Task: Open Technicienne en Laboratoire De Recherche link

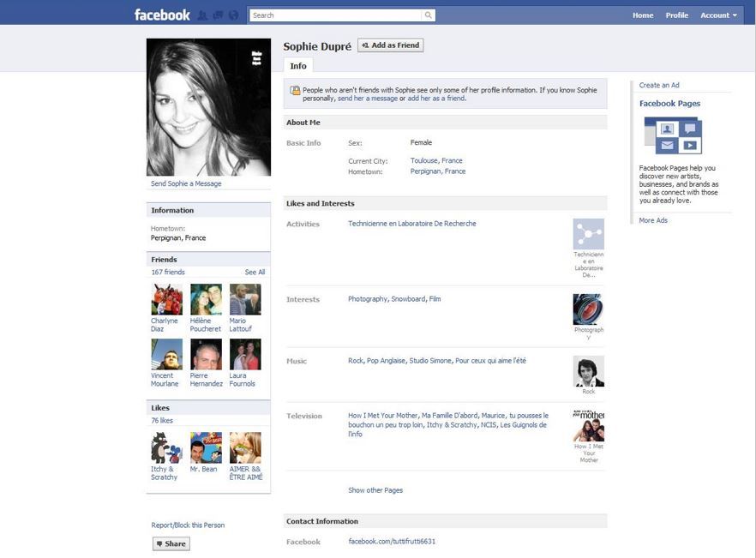Action: [412, 224]
